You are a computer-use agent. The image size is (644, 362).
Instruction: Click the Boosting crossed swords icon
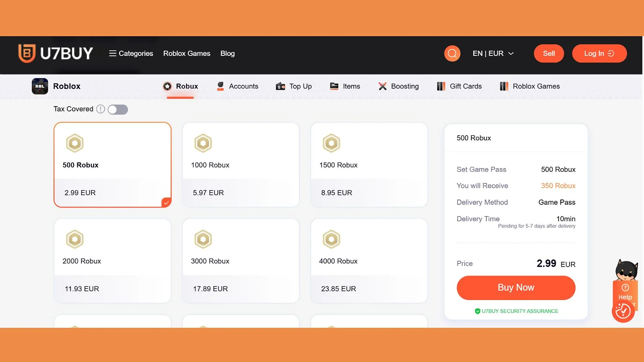382,86
